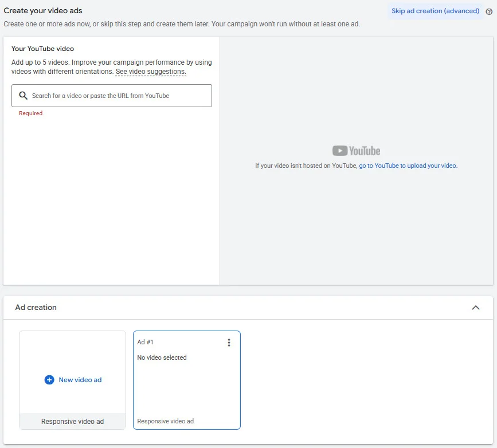Screen dimensions: 497x448
Task: Click the video-not-hosted message in preview pane
Action: [306, 166]
